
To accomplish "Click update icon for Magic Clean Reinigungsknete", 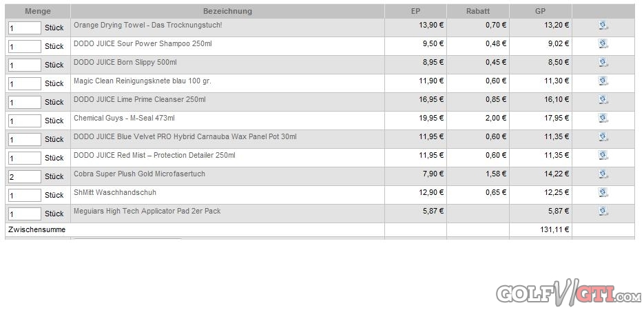I will [603, 81].
